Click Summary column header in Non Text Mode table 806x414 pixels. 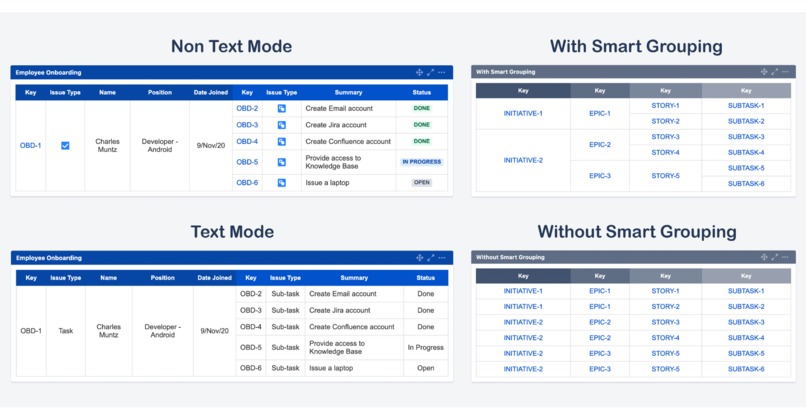tap(349, 93)
